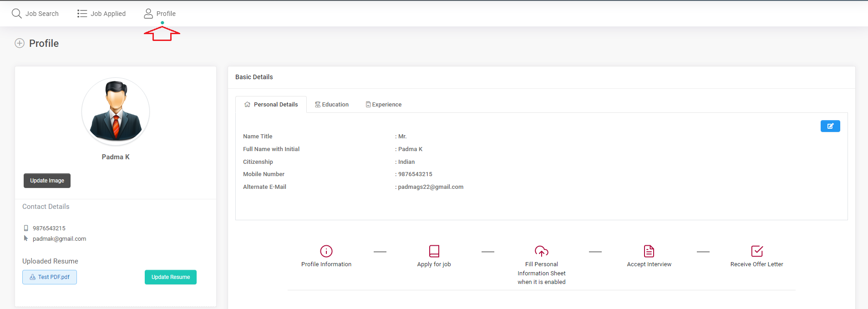
Task: Open the Test PDF.pdf resume file
Action: tap(50, 277)
